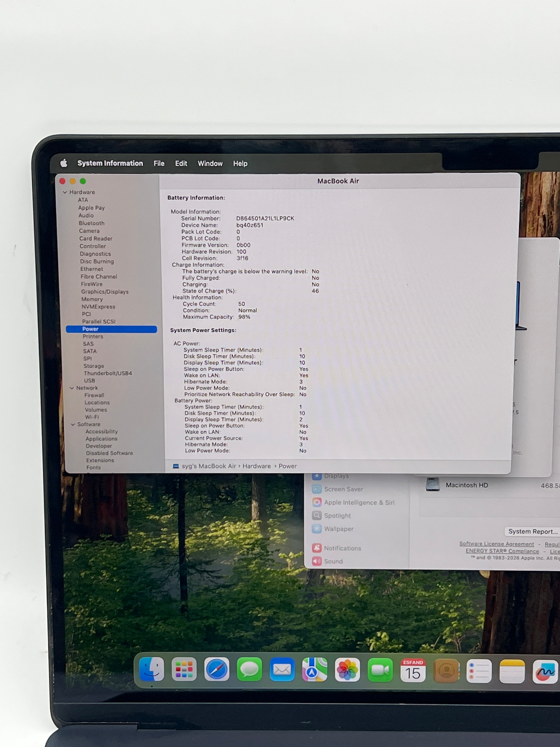Image resolution: width=560 pixels, height=747 pixels.
Task: Select the highlighted Power sidebar item
Action: pos(111,329)
